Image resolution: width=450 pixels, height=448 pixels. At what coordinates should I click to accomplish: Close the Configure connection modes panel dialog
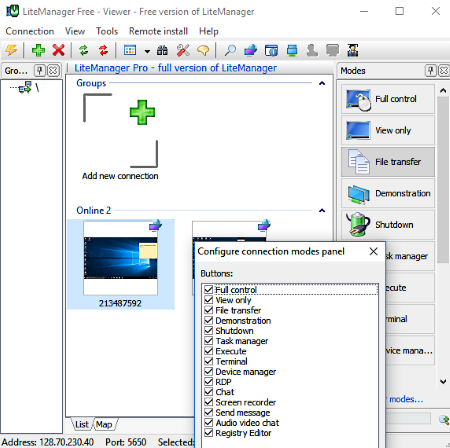point(374,251)
